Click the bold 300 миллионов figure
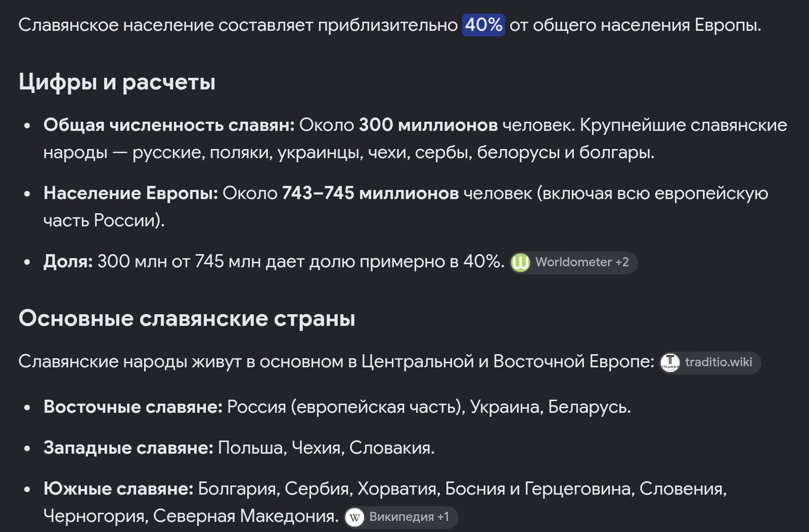 click(x=428, y=125)
